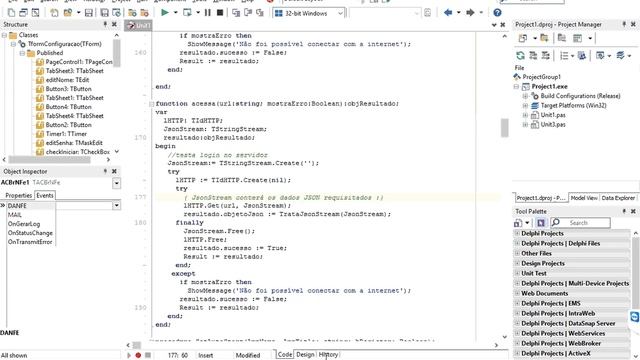
Task: Click the Project Manager collapse-all icon
Action: (x=545, y=56)
